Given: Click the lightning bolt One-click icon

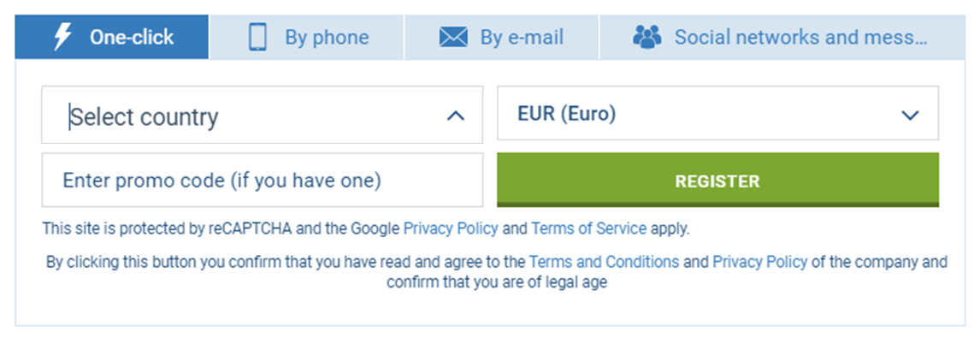Looking at the screenshot, I should tap(62, 37).
